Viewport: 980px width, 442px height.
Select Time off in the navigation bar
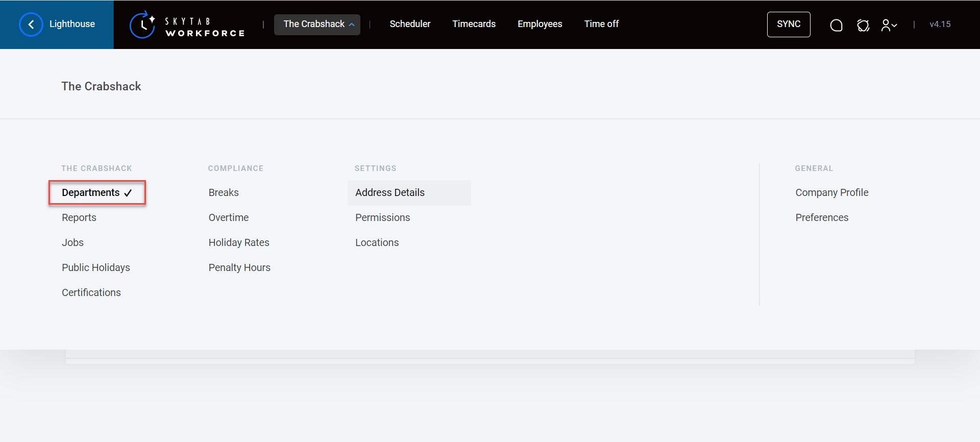pos(601,24)
